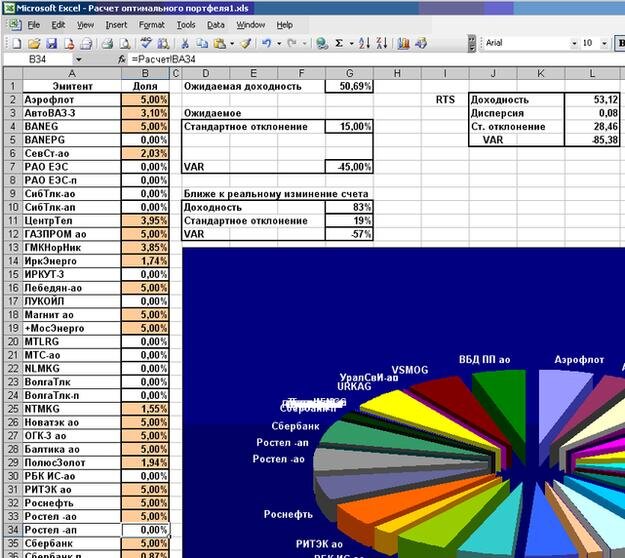The image size is (625, 558).
Task: Click the AutoSum sigma icon
Action: [339, 43]
